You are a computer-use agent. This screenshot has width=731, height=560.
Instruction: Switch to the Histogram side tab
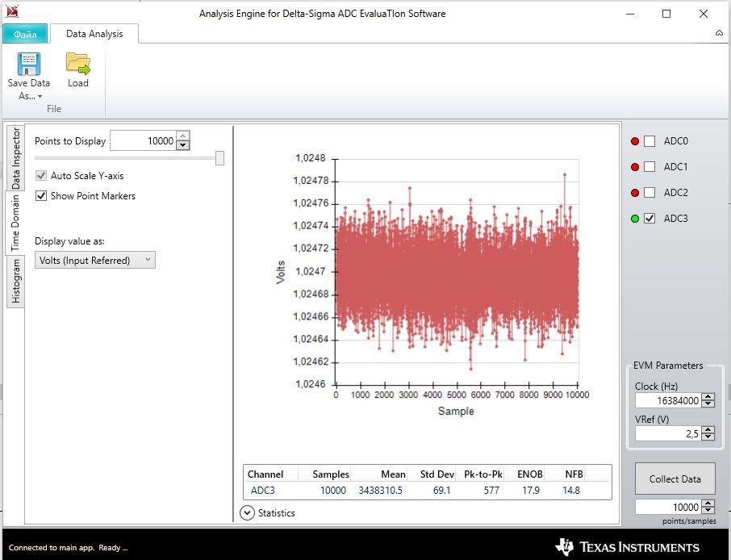pos(15,282)
